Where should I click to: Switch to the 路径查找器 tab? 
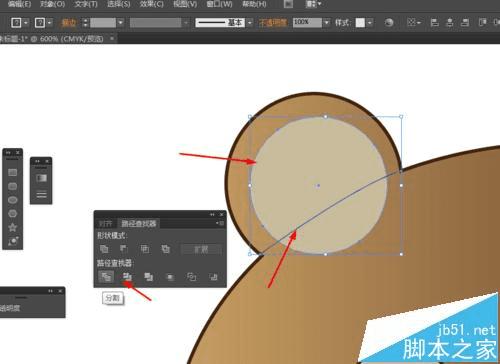[x=139, y=223]
